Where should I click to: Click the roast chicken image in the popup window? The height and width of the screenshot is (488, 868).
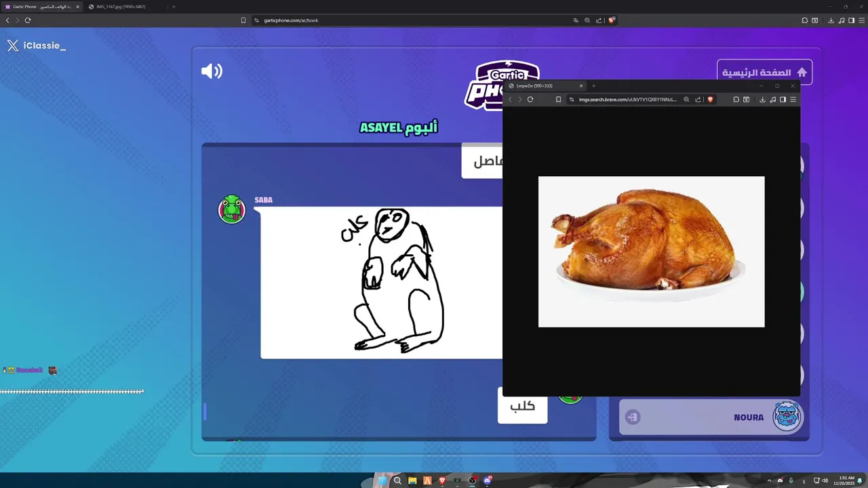pyautogui.click(x=651, y=251)
